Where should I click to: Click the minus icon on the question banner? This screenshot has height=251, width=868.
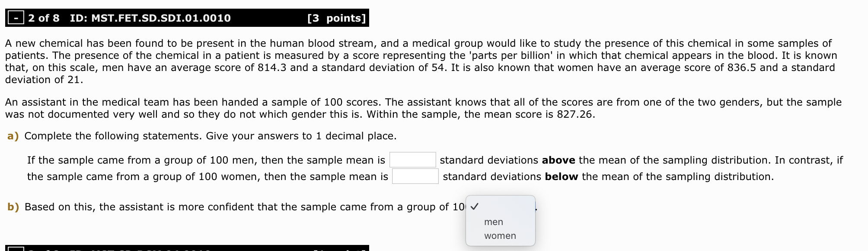coord(16,18)
